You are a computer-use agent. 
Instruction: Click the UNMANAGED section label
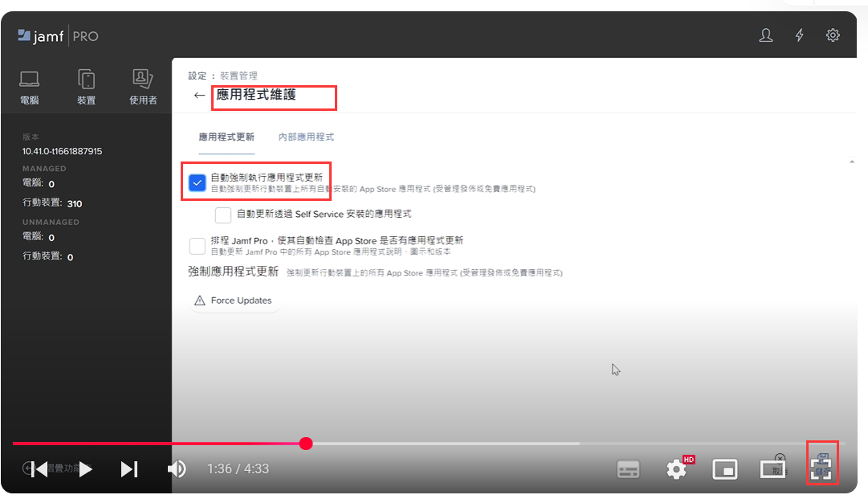[x=51, y=222]
